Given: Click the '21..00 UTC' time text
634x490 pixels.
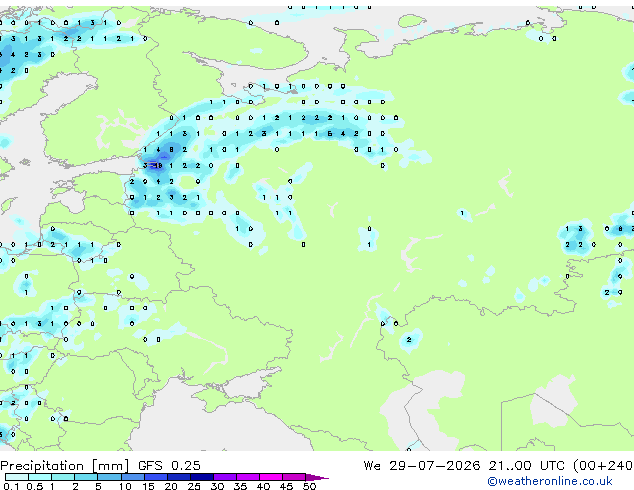Looking at the screenshot, I should tap(526, 466).
